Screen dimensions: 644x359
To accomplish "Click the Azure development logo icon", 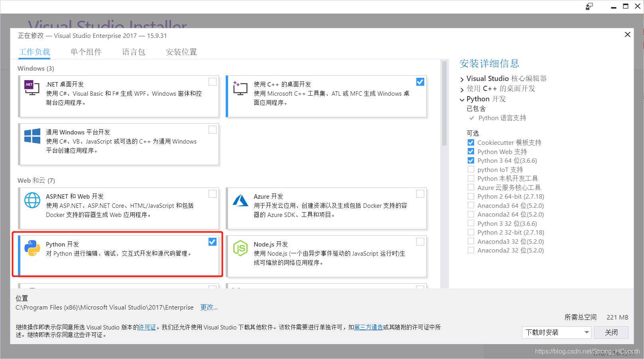I will [240, 200].
